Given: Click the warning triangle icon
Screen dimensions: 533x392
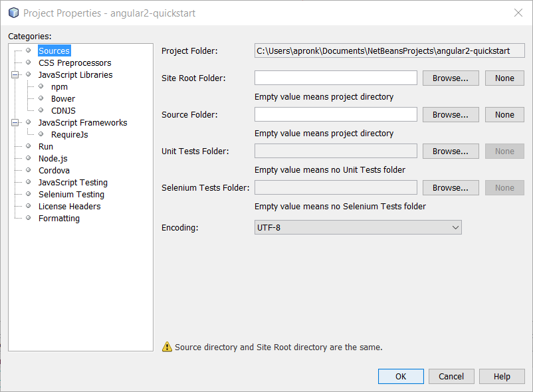Looking at the screenshot, I should [167, 346].
